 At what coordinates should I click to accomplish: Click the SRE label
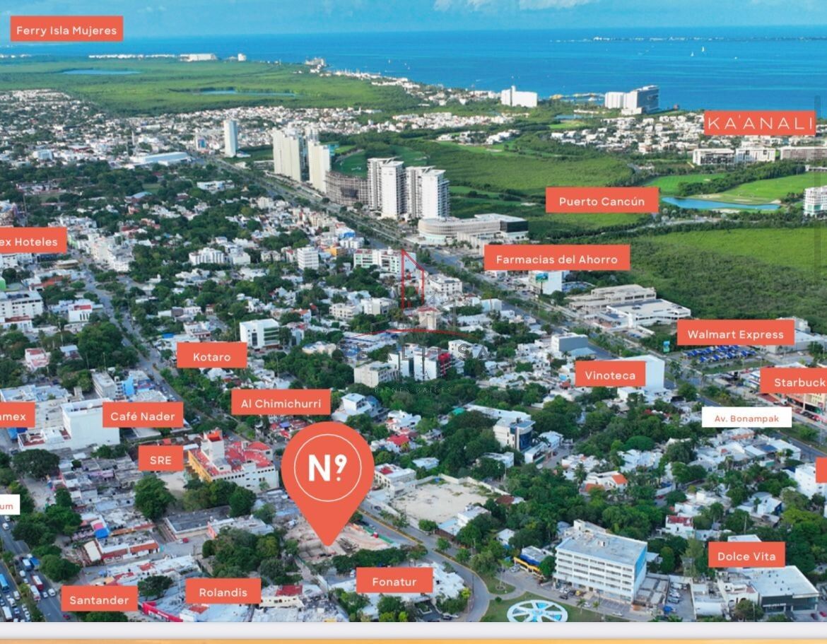[160, 459]
